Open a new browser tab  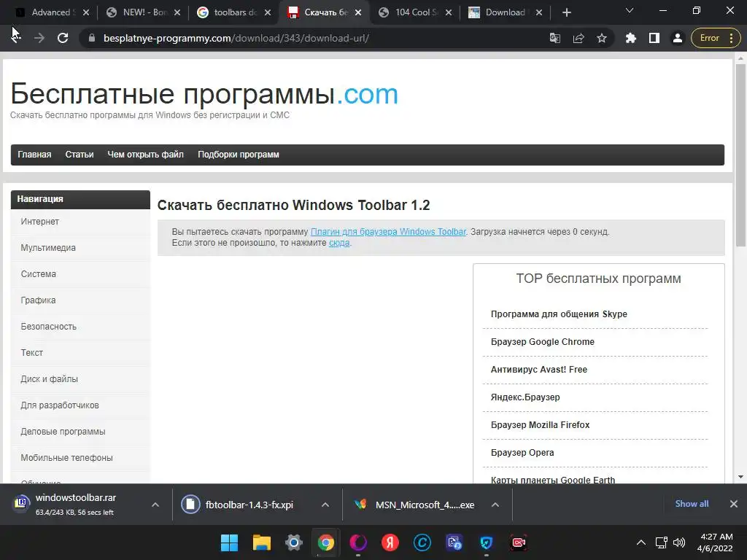click(x=566, y=13)
